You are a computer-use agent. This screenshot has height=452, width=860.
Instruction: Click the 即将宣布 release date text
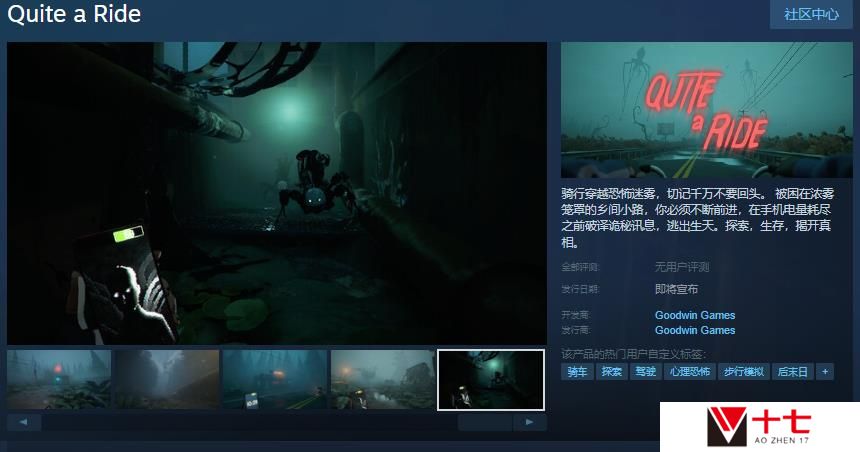click(676, 289)
